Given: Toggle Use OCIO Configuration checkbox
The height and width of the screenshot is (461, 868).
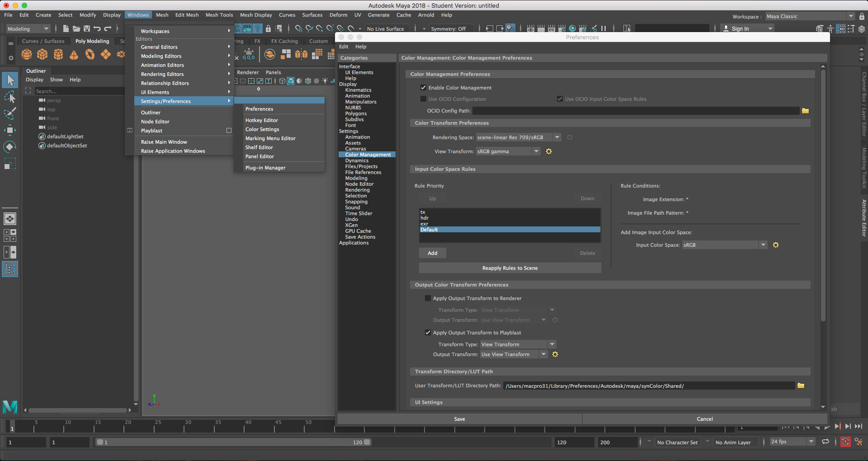Looking at the screenshot, I should tap(423, 99).
